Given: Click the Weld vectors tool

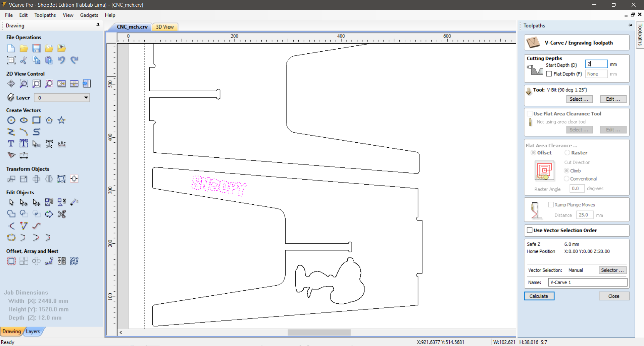Looking at the screenshot, I should coord(11,214).
